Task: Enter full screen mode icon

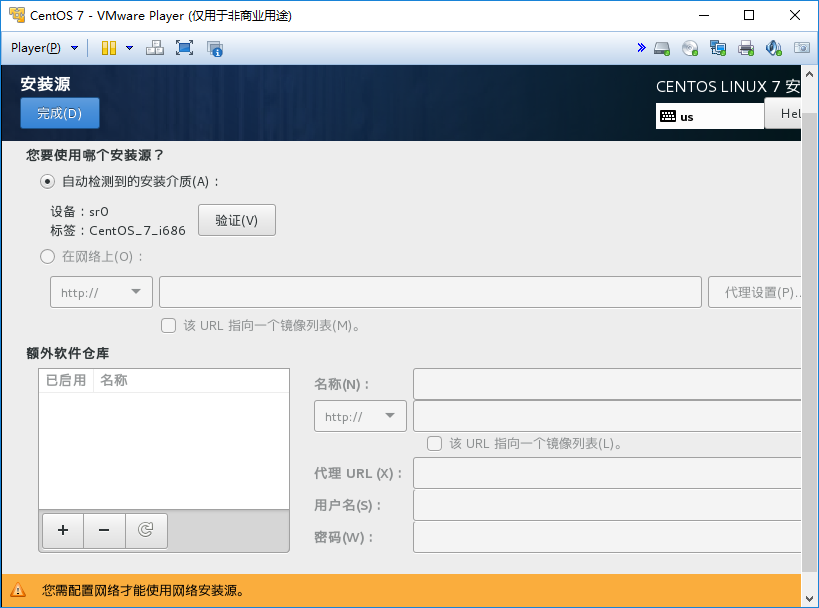Action: point(184,48)
